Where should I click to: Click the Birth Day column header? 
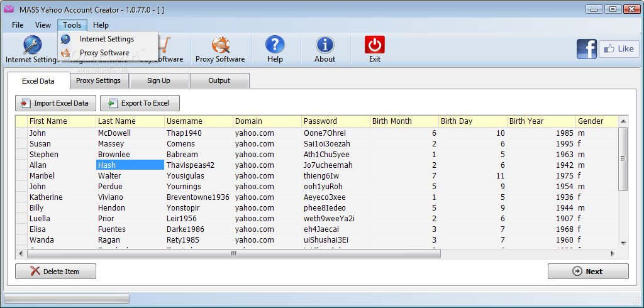coord(473,121)
